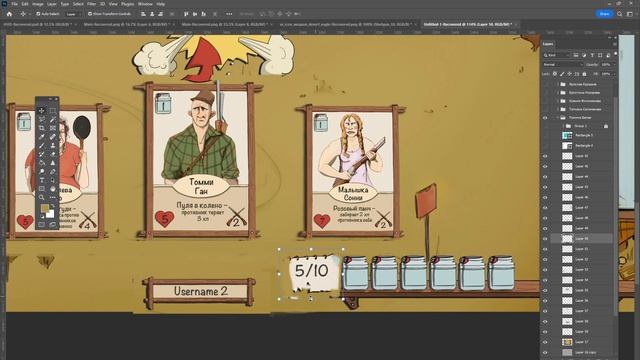Screen dimensions: 640x360
Task: Open the Auto-Select Layer dropdown
Action: pyautogui.click(x=74, y=14)
